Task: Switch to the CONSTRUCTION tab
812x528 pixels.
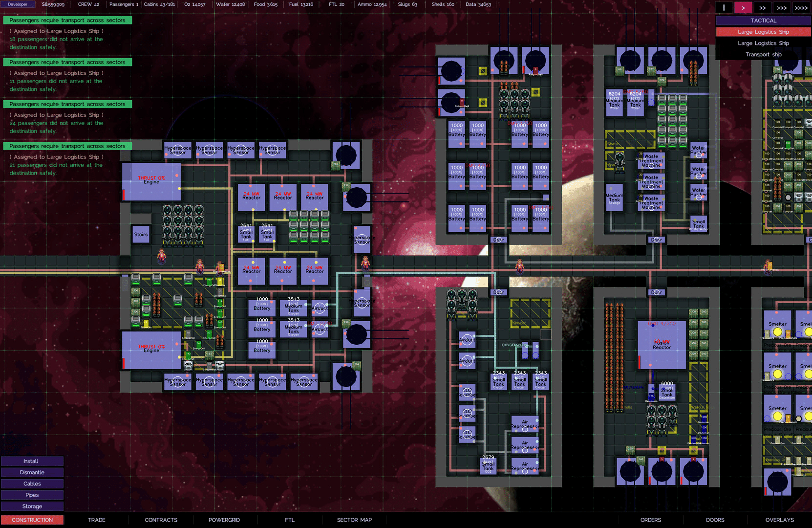Action: pos(32,520)
